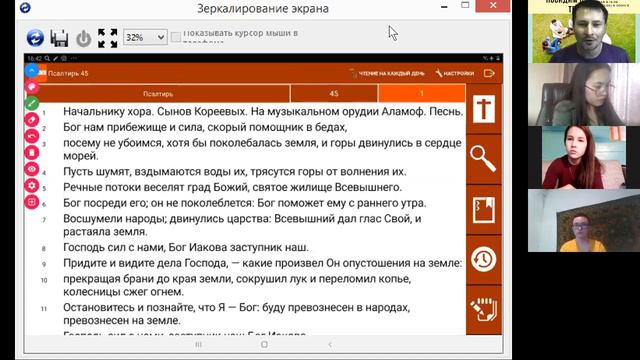Toggle the pink eye visibility button
The image size is (640, 360).
pos(32,169)
